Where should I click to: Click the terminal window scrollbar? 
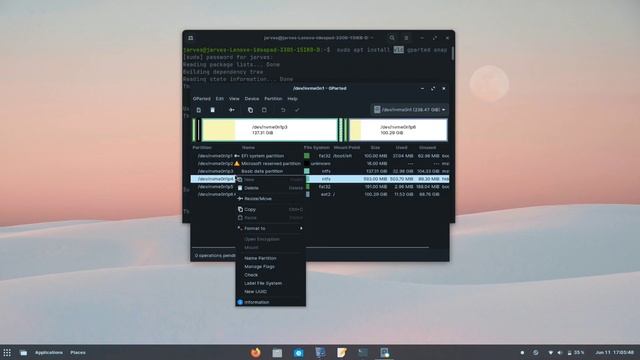(452, 54)
